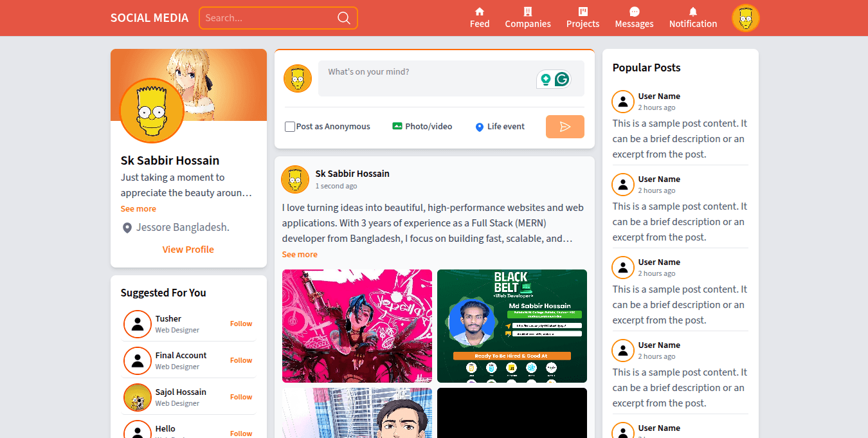
Task: Click the send post arrow button
Action: click(565, 127)
